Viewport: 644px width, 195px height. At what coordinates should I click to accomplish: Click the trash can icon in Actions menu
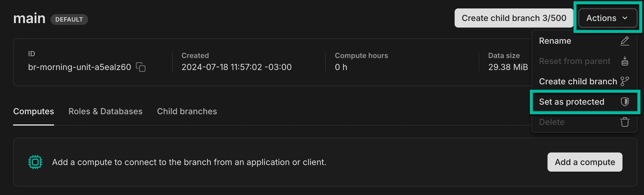point(625,122)
